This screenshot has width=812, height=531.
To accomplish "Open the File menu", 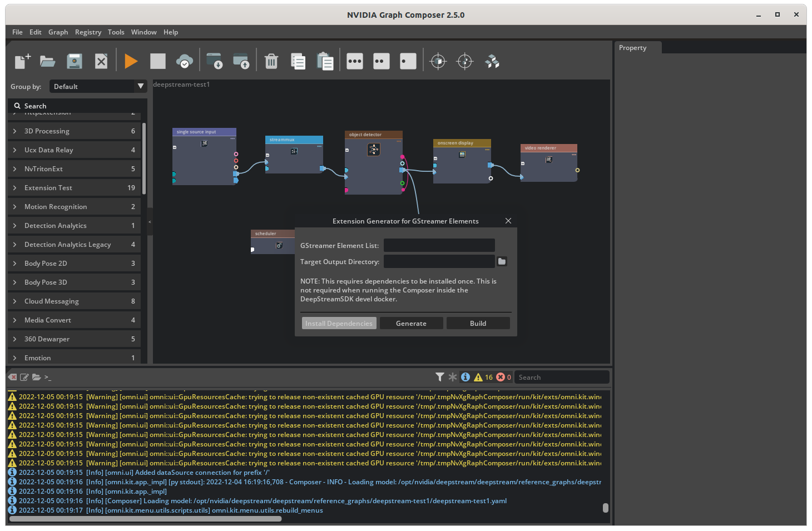I will point(17,32).
